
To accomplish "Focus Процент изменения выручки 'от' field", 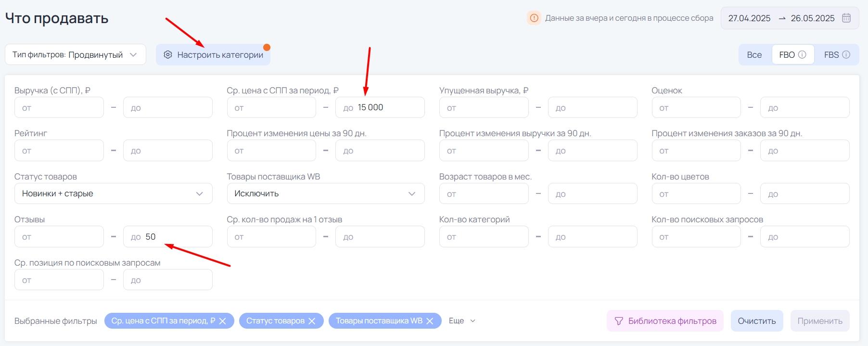I will pyautogui.click(x=484, y=151).
